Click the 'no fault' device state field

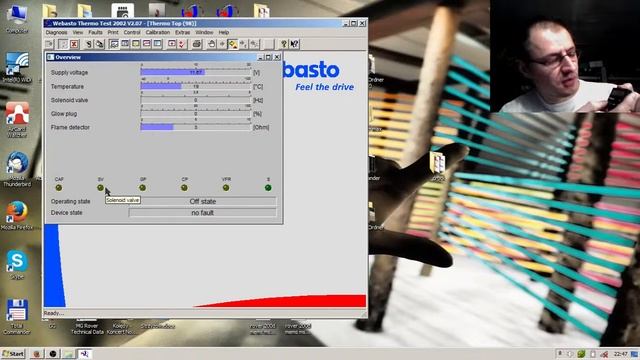202,213
